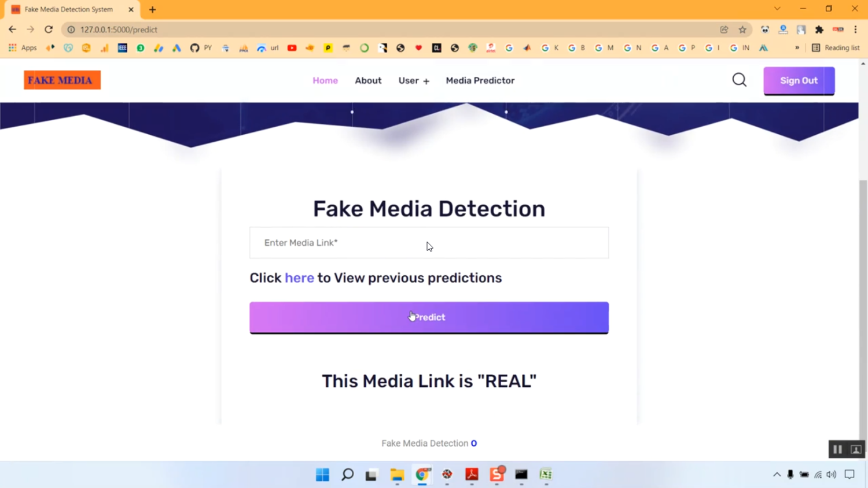Screen dimensions: 868x488
Task: Open the tab search dropdown arrow
Action: point(777,9)
